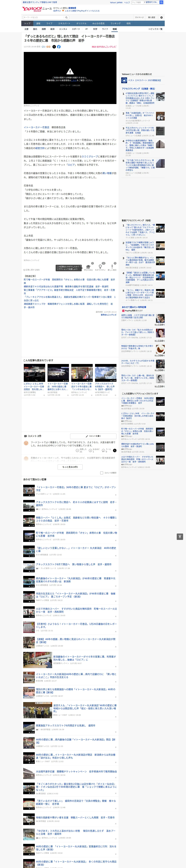Screen dimensions: 186x868
Task: Click 記事に関する報告 report icon
Action: (25, 270)
